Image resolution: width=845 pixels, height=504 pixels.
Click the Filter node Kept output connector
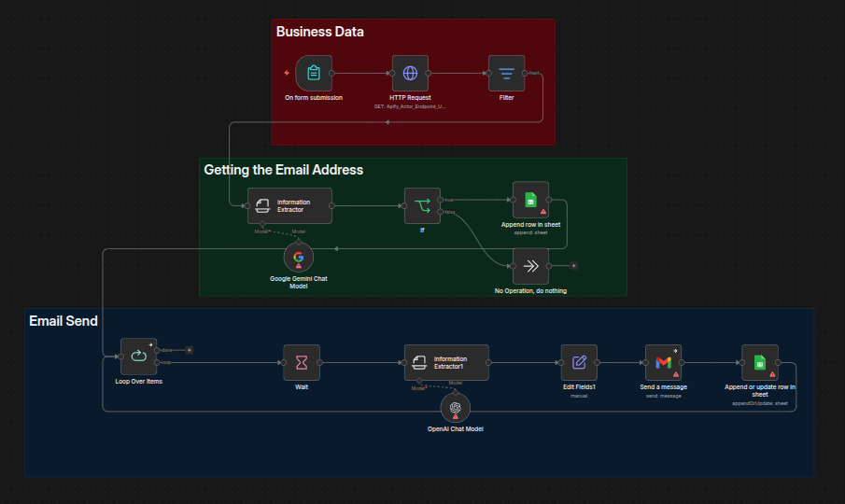click(x=525, y=73)
